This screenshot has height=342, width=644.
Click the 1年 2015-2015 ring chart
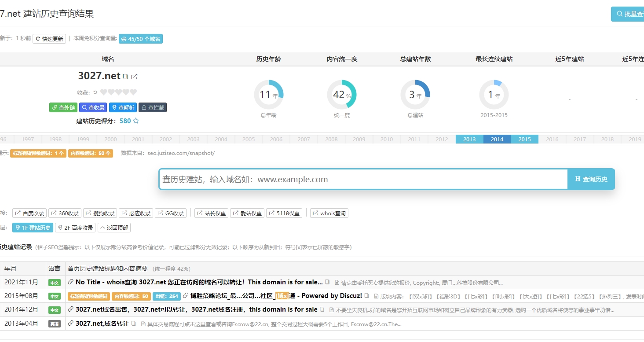point(494,95)
